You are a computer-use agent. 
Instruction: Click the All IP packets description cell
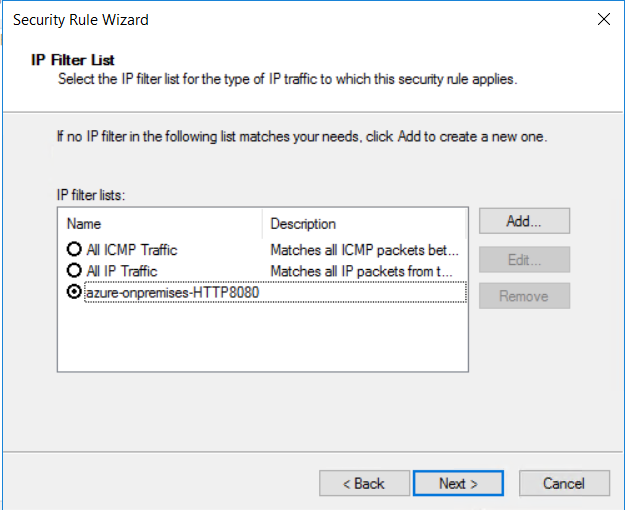click(x=362, y=271)
